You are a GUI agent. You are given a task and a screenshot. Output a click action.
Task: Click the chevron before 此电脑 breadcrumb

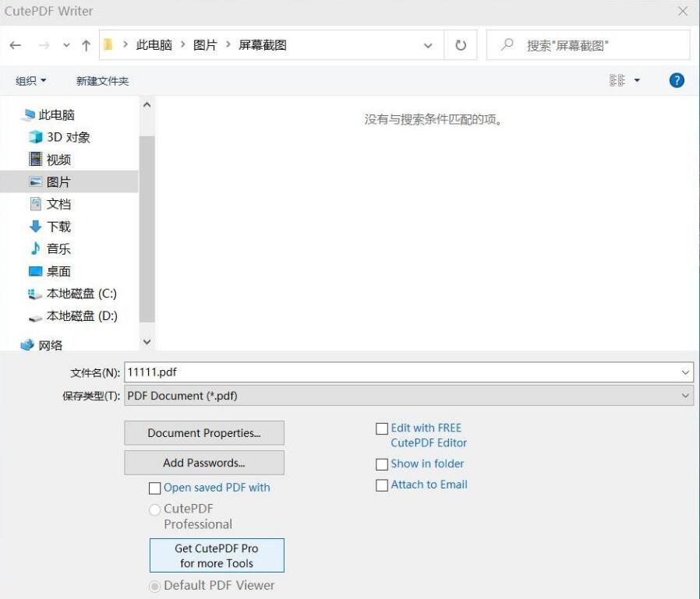126,44
